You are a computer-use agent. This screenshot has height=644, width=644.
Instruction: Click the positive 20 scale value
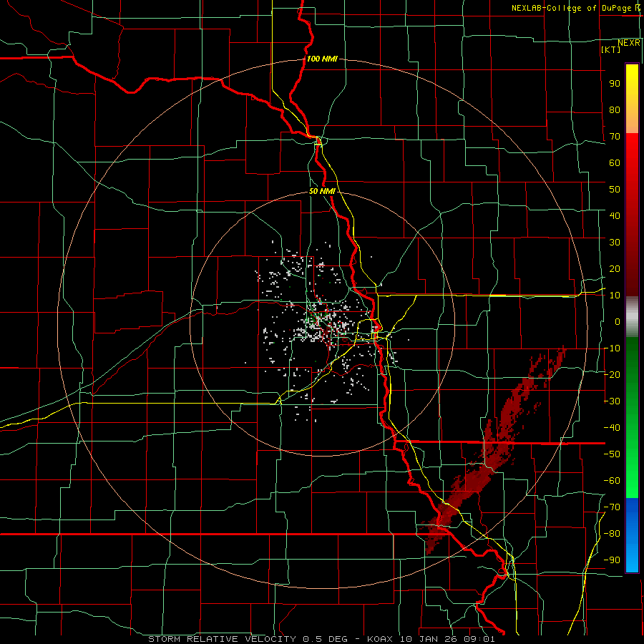(x=615, y=268)
